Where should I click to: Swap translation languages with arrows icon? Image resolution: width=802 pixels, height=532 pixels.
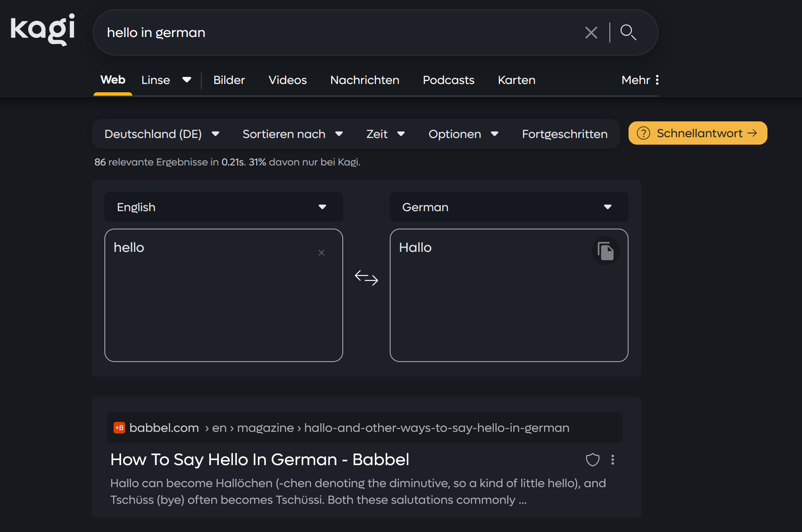pos(366,278)
